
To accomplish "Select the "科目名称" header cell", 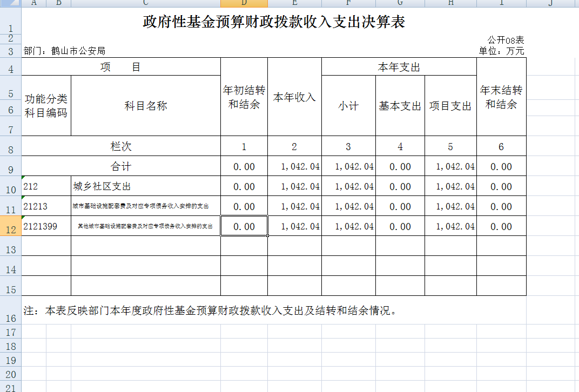I will coord(146,106).
